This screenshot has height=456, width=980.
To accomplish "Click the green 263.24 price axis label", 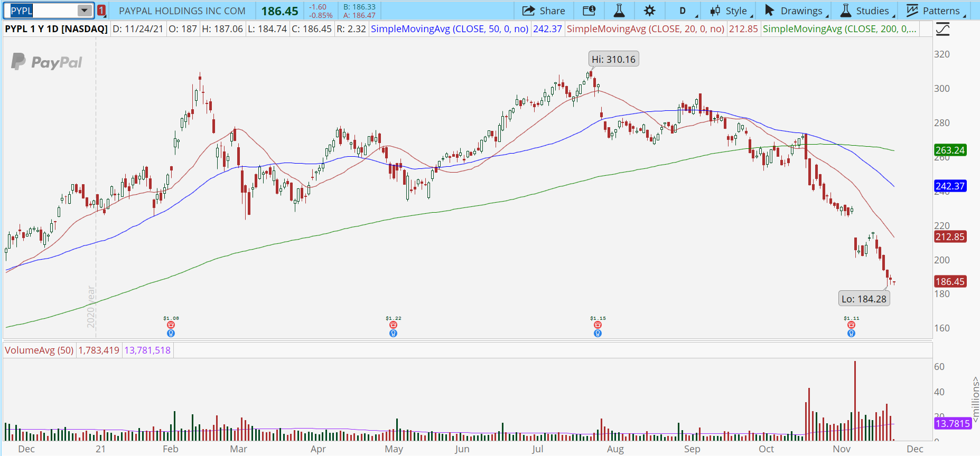I will coord(950,150).
